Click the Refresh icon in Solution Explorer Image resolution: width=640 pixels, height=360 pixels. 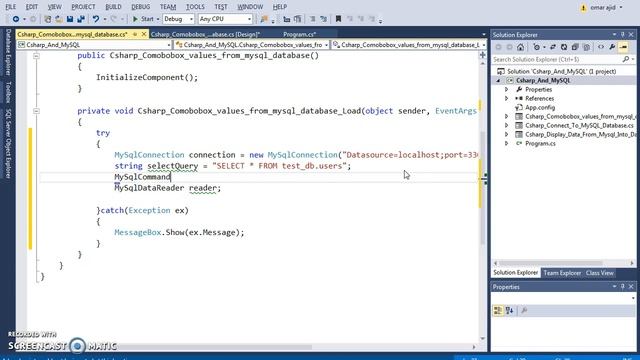(564, 47)
